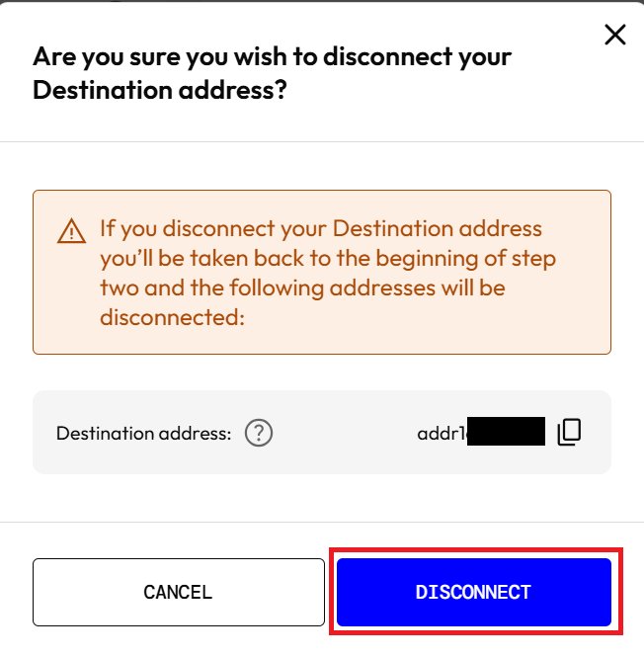Select the word 'disconnected:' in warning
Image resolution: width=644 pixels, height=658 pixels.
172,317
